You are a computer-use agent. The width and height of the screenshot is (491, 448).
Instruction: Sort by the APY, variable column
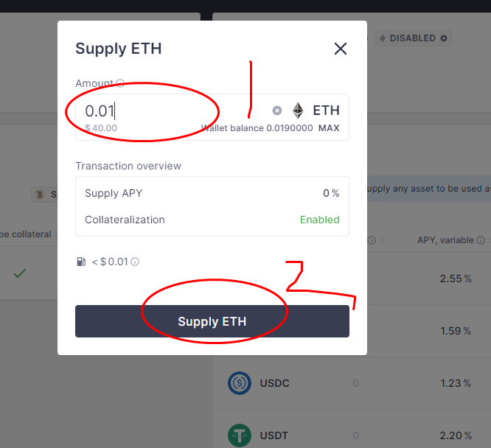click(446, 240)
